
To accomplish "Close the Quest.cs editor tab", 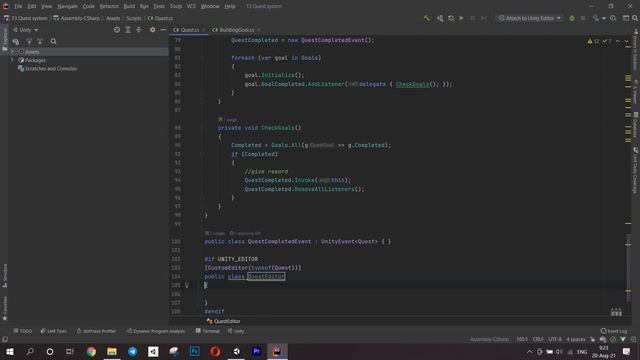I will [204, 30].
